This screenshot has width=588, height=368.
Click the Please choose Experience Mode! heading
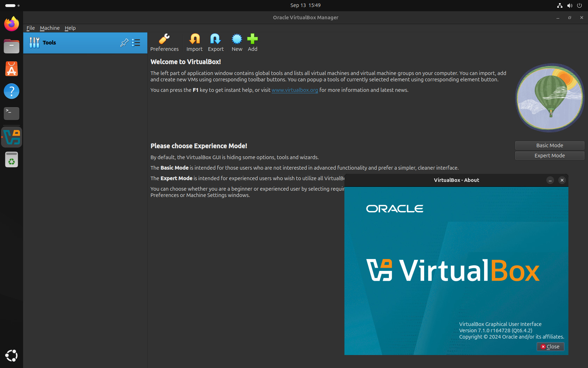[199, 146]
